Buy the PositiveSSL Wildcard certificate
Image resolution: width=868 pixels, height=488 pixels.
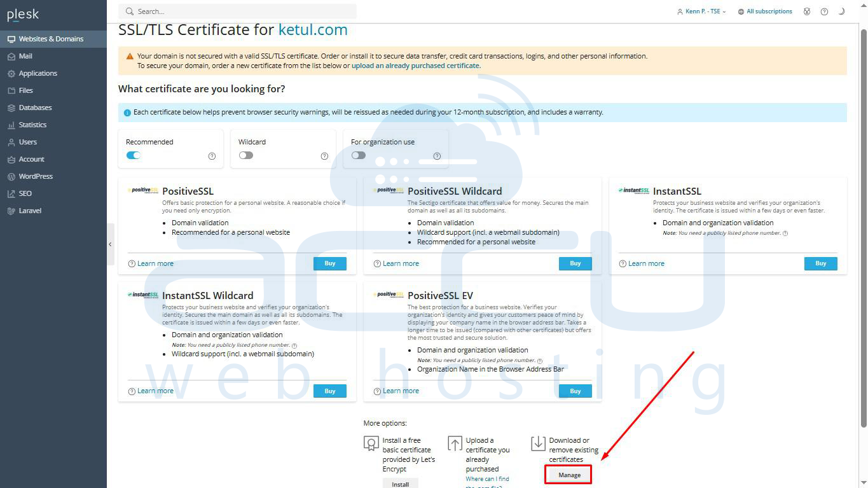[x=575, y=263]
